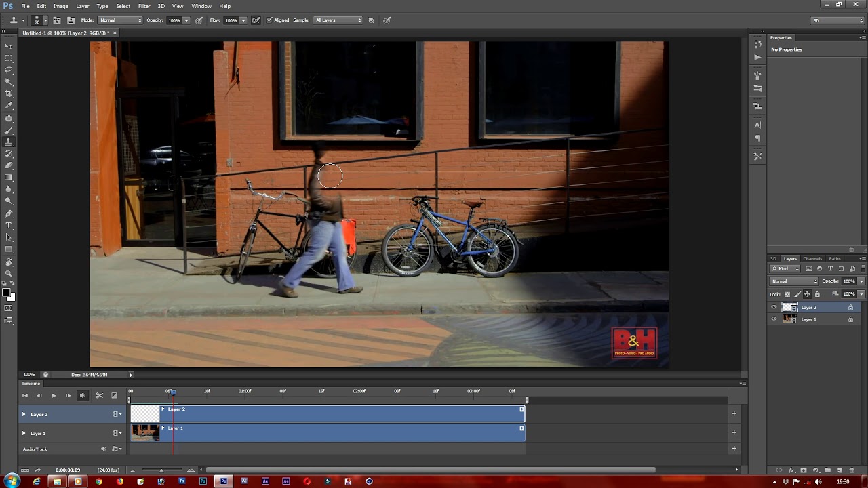The height and width of the screenshot is (488, 868).
Task: Toggle lock all (padlock) icon
Action: (x=817, y=294)
